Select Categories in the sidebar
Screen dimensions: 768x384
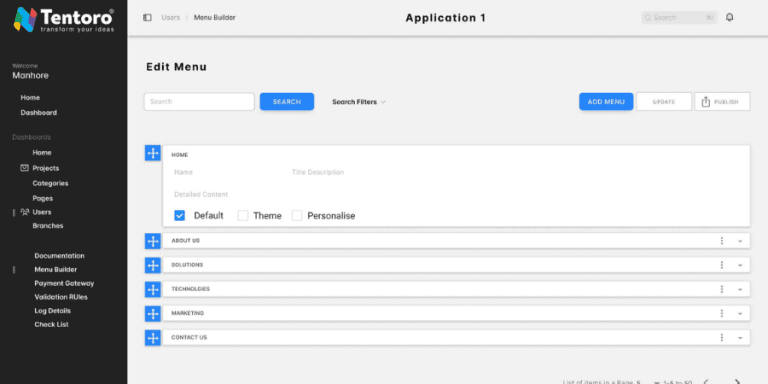pos(50,183)
